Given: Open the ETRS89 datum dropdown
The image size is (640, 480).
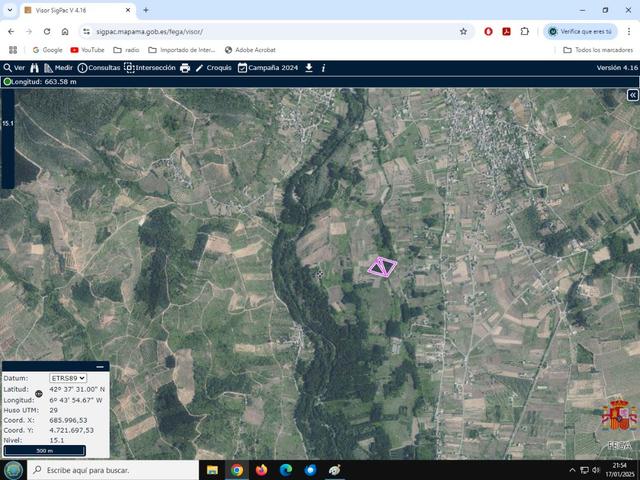Looking at the screenshot, I should coord(68,378).
